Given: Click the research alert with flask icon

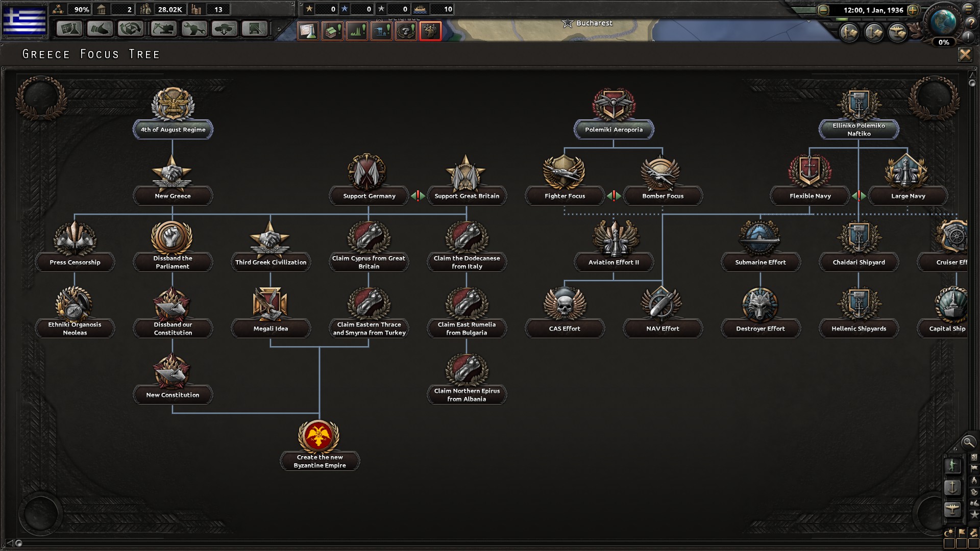Looking at the screenshot, I should tap(308, 31).
